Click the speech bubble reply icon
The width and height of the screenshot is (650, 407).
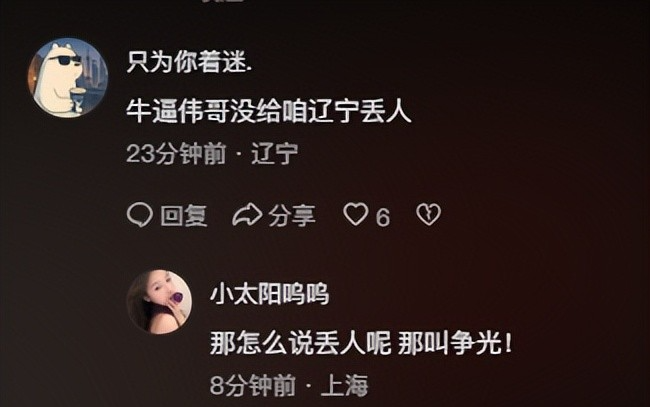(140, 215)
